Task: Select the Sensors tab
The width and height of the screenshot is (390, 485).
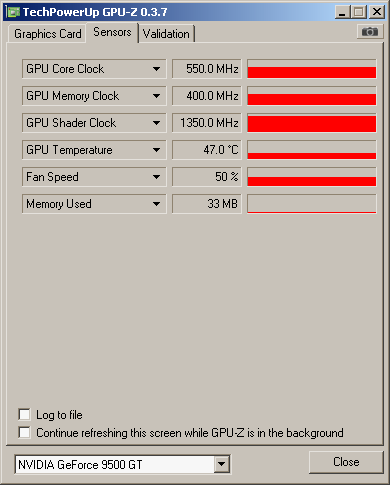Action: click(x=112, y=32)
